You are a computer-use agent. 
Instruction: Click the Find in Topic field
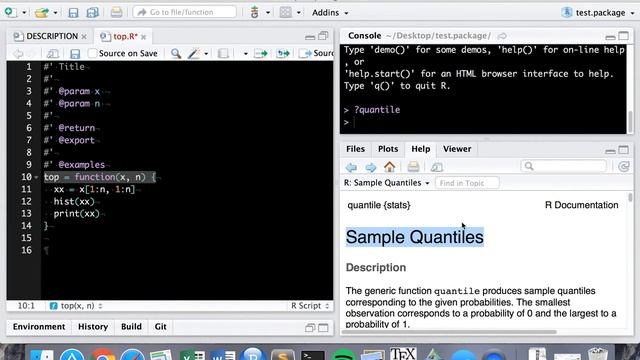[467, 183]
